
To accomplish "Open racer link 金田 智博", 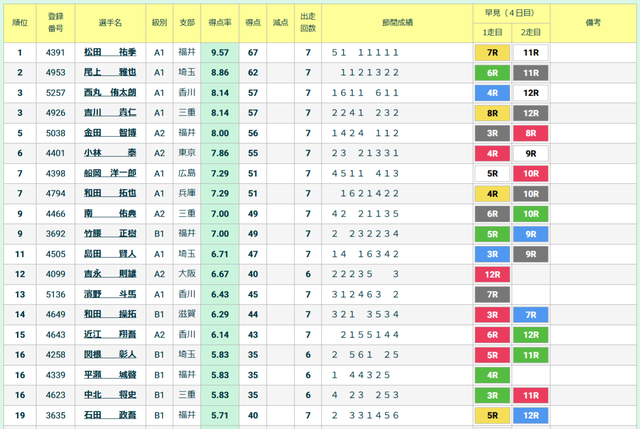I will [110, 133].
